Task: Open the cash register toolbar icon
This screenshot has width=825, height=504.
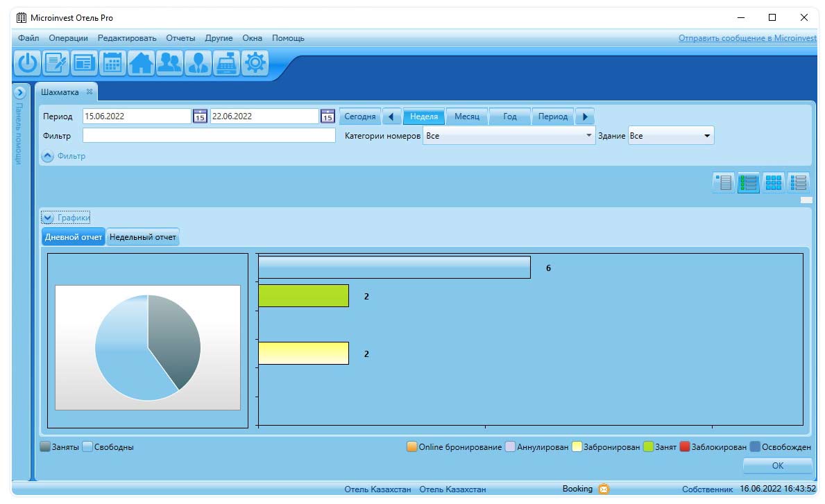Action: [226, 63]
